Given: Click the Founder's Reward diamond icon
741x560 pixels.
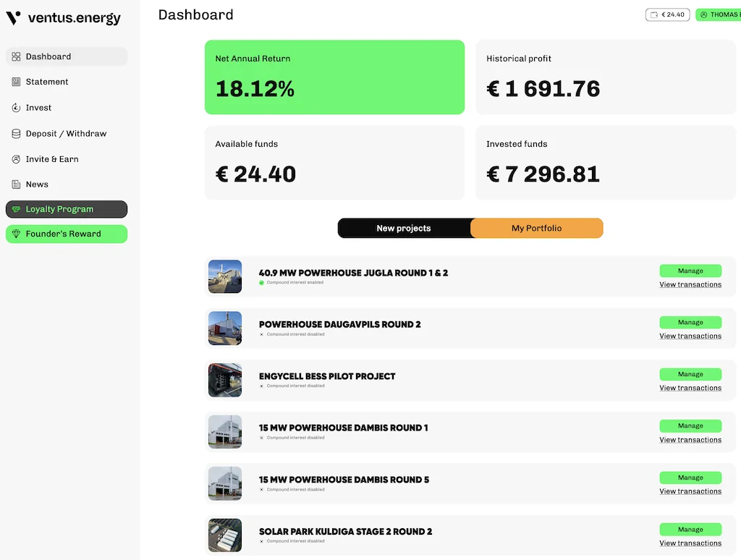Looking at the screenshot, I should tap(16, 234).
